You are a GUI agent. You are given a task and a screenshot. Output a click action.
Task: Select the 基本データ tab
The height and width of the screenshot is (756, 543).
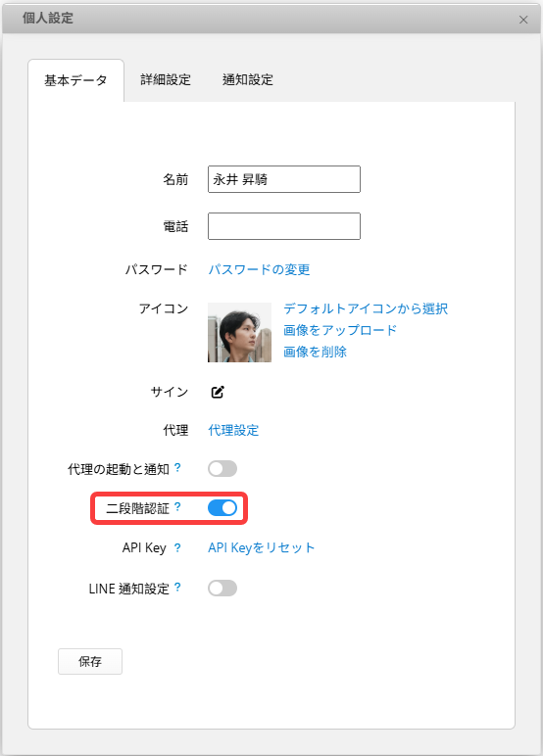(x=75, y=80)
